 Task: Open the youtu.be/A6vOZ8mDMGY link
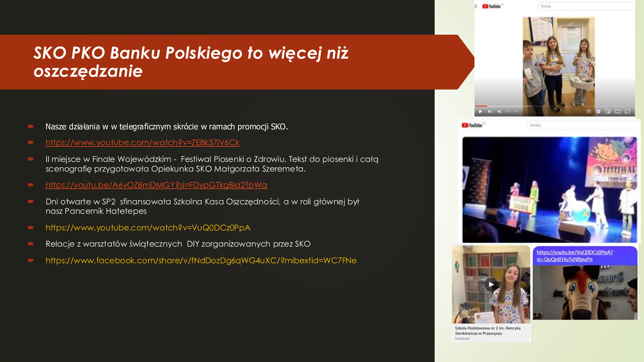coord(156,185)
